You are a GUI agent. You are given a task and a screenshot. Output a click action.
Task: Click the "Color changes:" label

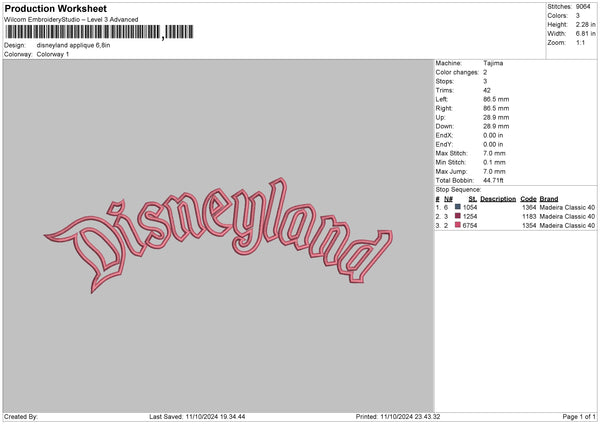tap(457, 72)
